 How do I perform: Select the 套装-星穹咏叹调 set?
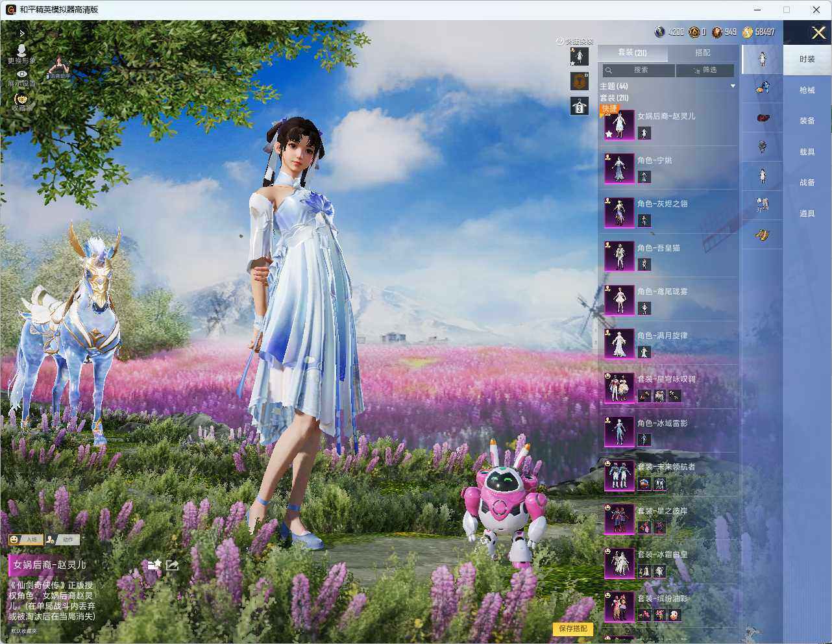tap(669, 388)
